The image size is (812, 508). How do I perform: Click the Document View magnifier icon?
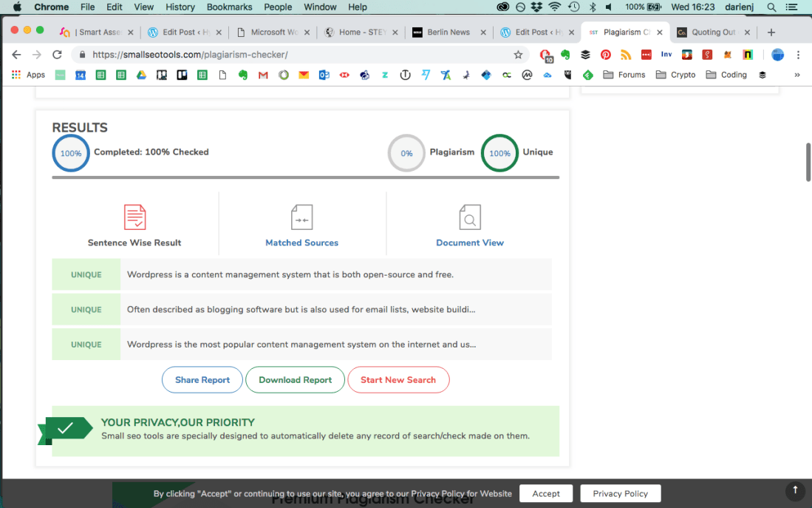tap(470, 217)
